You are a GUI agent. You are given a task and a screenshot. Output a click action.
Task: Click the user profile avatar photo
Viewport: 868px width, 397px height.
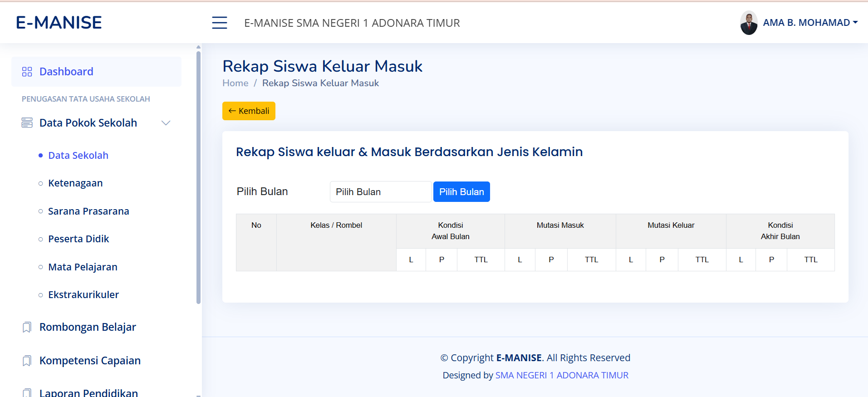point(749,23)
